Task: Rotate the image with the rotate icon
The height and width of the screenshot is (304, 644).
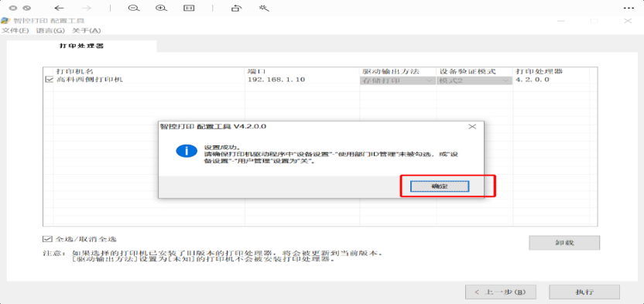Action: point(236,8)
